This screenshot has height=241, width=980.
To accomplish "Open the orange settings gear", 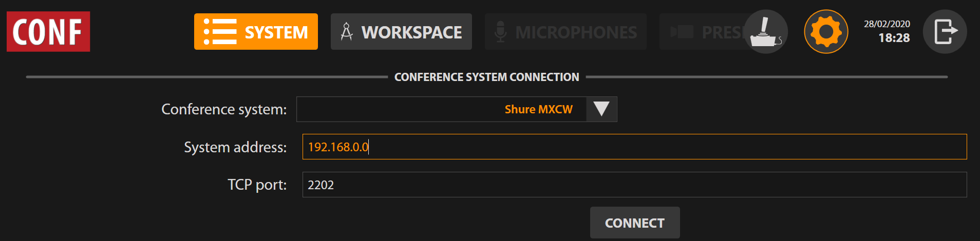I will pyautogui.click(x=826, y=32).
